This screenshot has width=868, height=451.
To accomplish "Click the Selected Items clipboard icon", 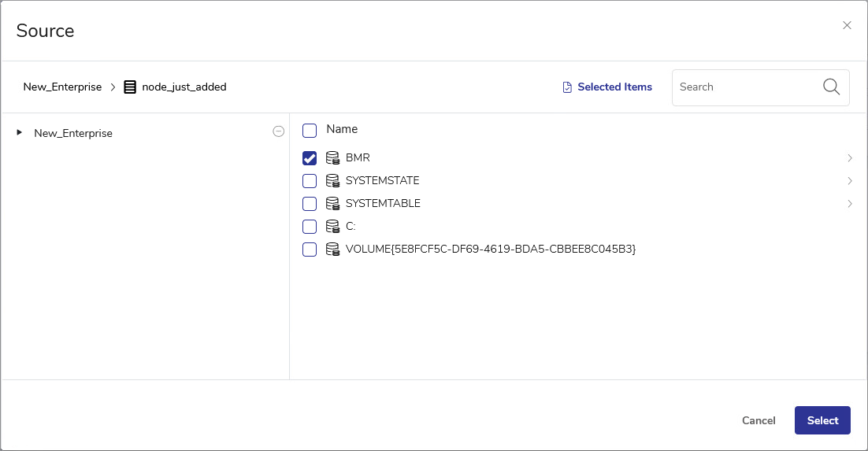I will (x=567, y=87).
